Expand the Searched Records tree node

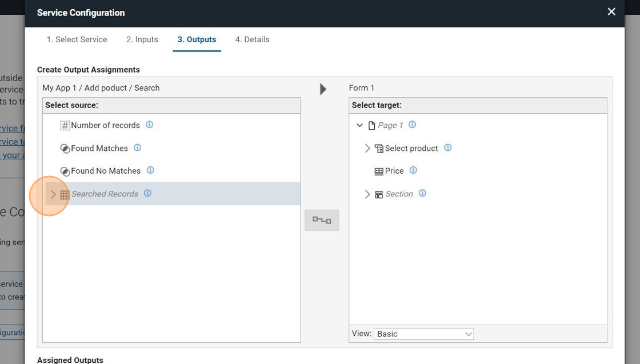tap(53, 194)
